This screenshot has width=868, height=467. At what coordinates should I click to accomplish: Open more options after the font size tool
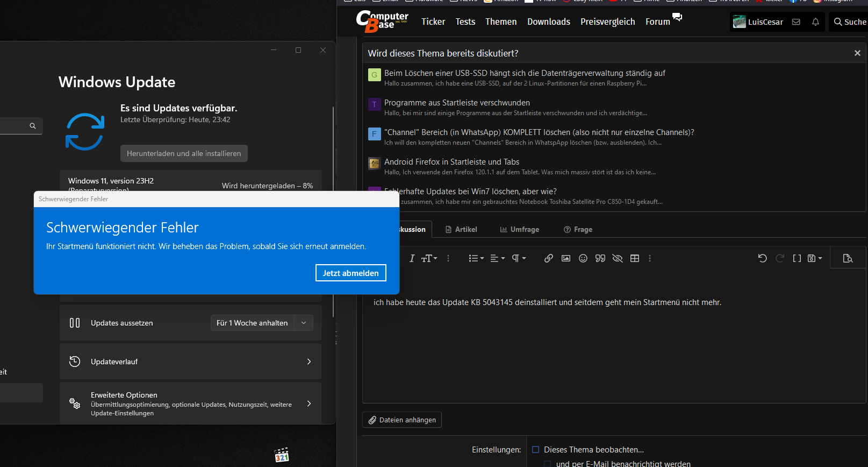pyautogui.click(x=448, y=258)
